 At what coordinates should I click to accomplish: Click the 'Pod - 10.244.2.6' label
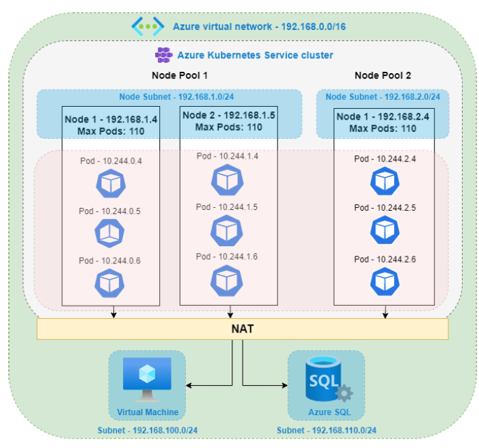pos(385,260)
